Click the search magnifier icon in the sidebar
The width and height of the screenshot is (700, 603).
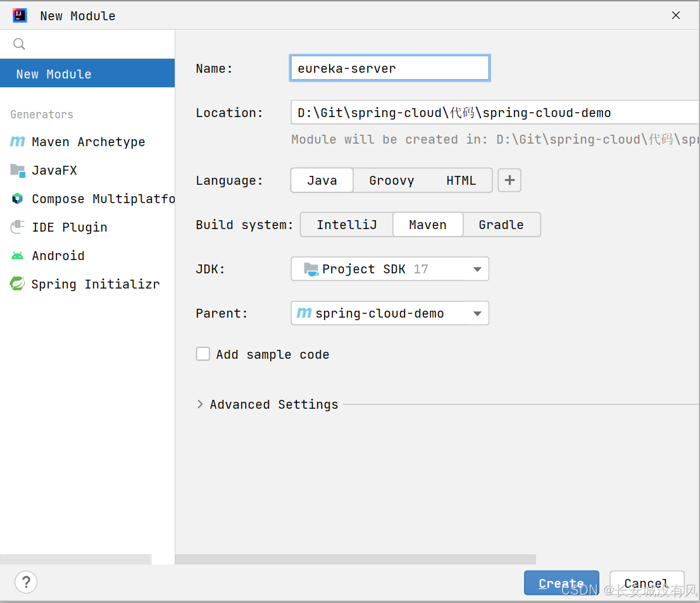tap(19, 44)
